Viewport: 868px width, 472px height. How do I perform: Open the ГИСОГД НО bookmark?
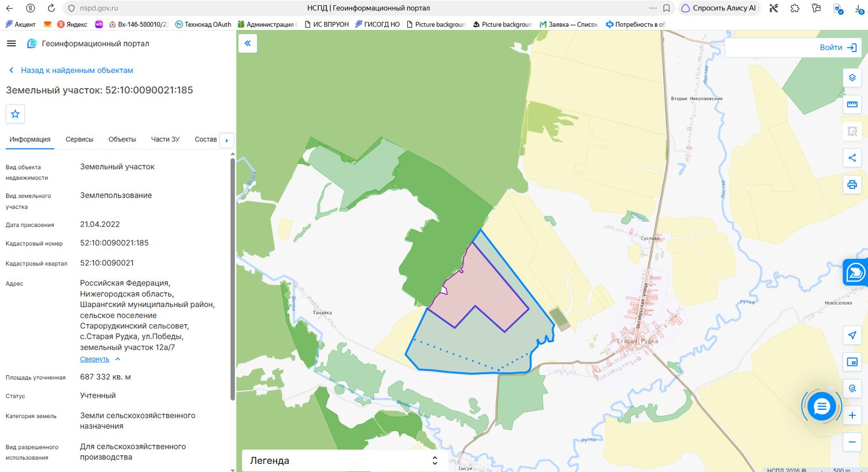[377, 24]
